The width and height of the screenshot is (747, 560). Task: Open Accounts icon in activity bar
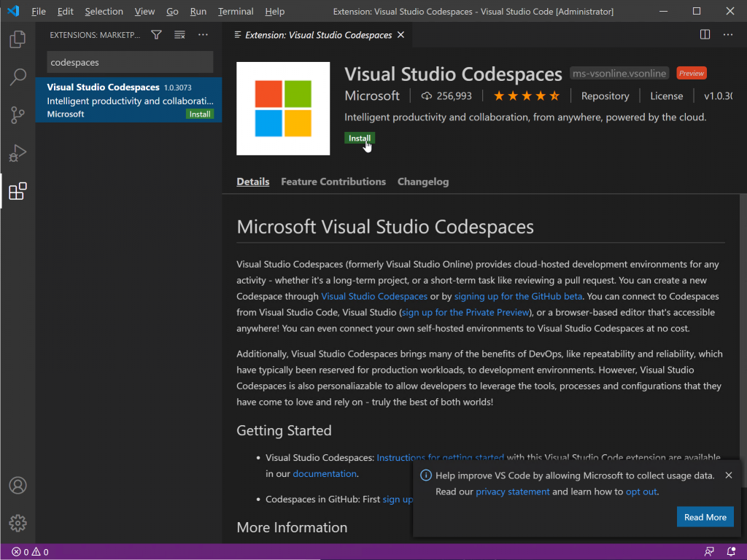click(x=18, y=485)
